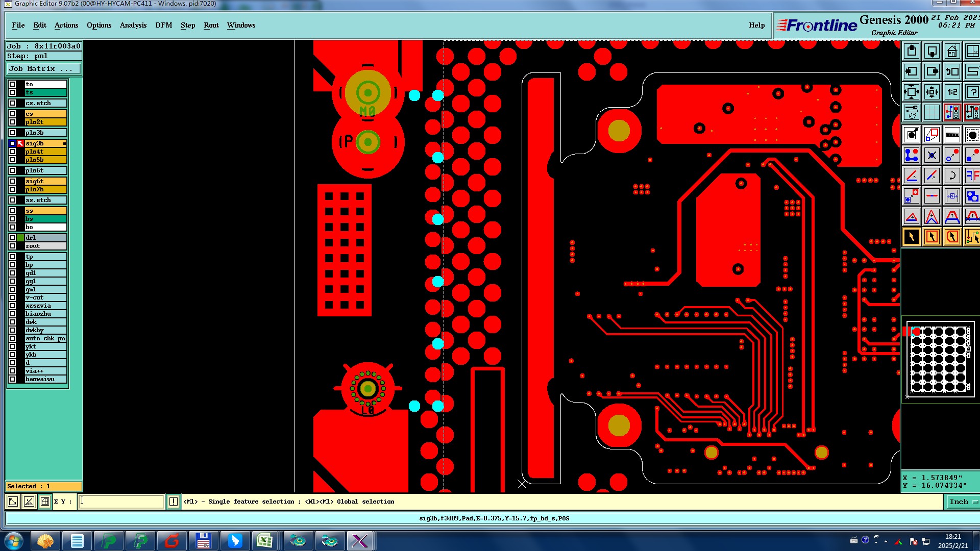
Task: Click the blue connected nodes tool
Action: (x=912, y=155)
